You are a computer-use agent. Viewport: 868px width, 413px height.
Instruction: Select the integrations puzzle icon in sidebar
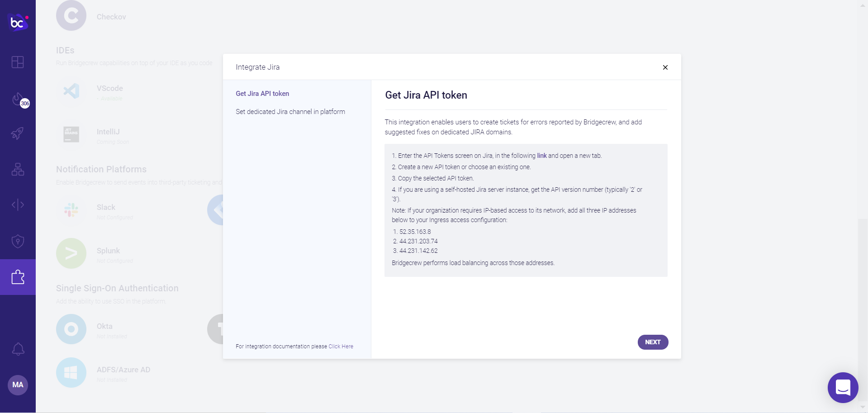(x=18, y=277)
